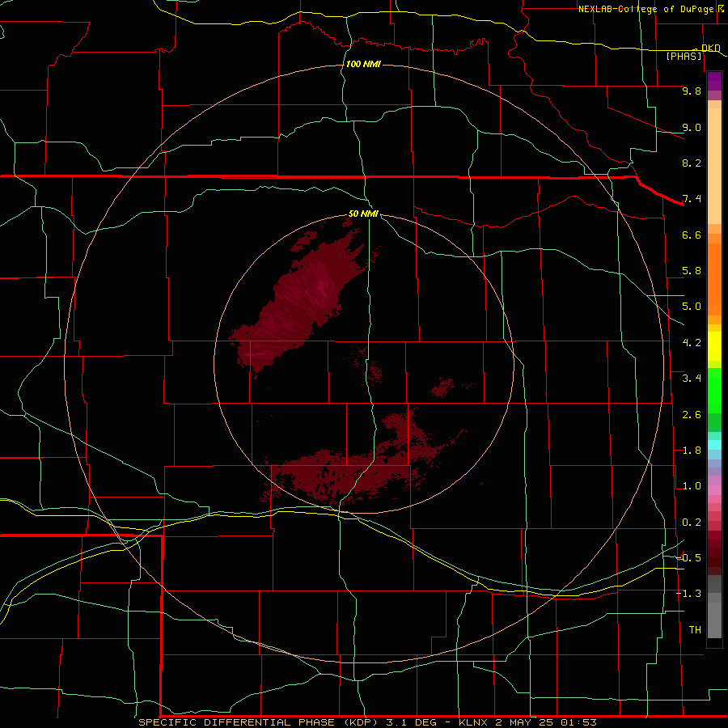Click the 2.6 value on the color scale

click(x=692, y=415)
